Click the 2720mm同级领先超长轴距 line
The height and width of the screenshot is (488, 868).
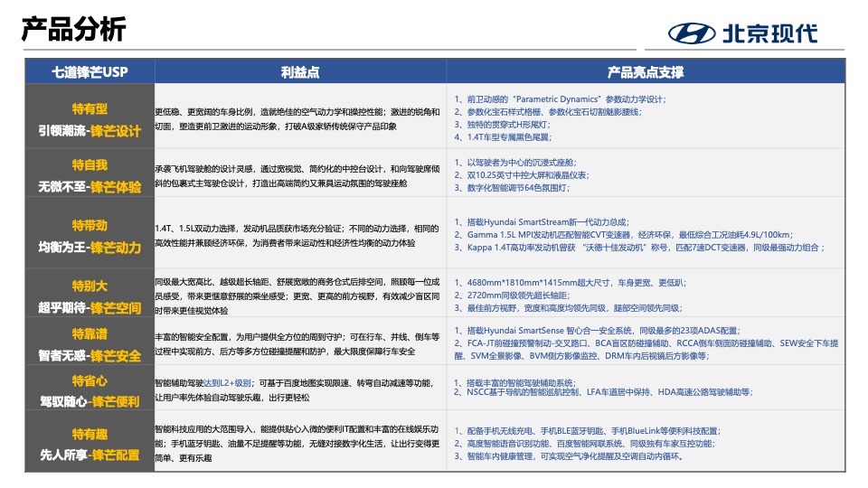click(512, 296)
